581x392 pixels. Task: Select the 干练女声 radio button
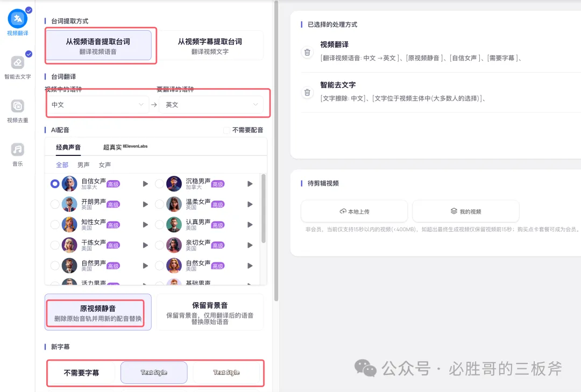coord(55,245)
